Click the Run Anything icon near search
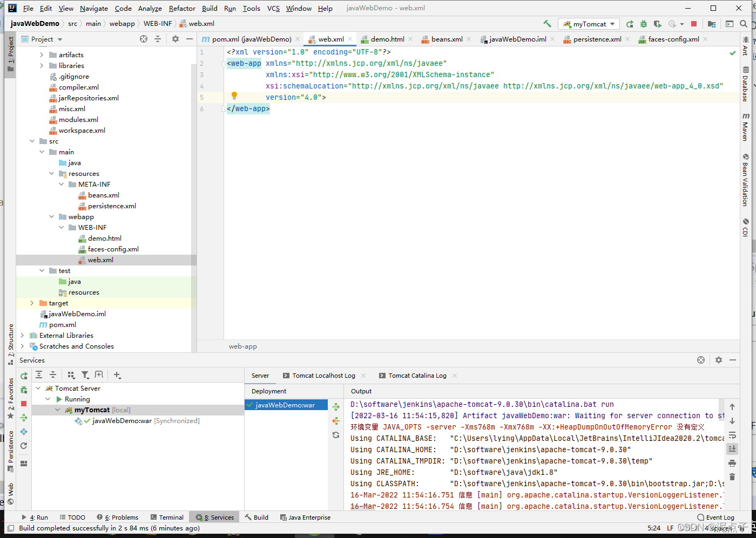The image size is (756, 538). [x=730, y=24]
